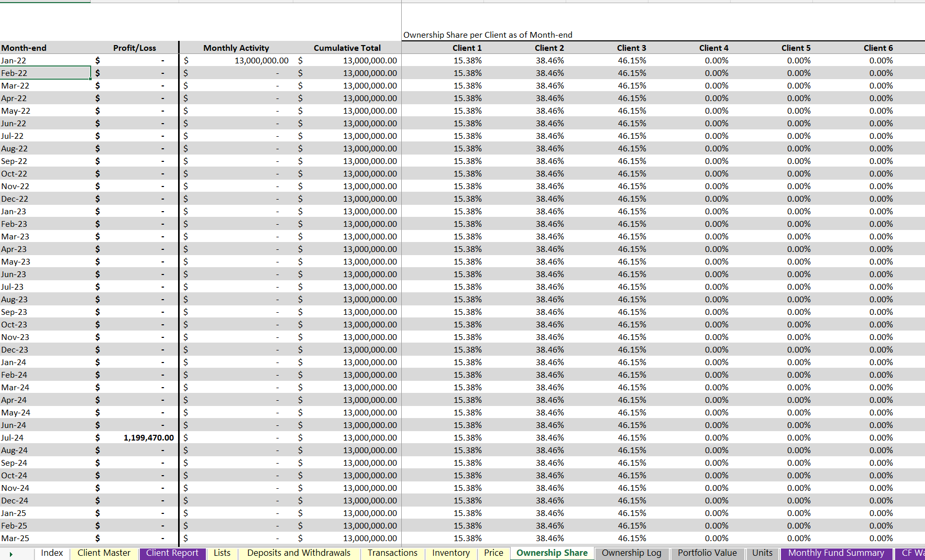This screenshot has height=560, width=925.
Task: Select the Dec-22 month-end cell
Action: pos(46,199)
